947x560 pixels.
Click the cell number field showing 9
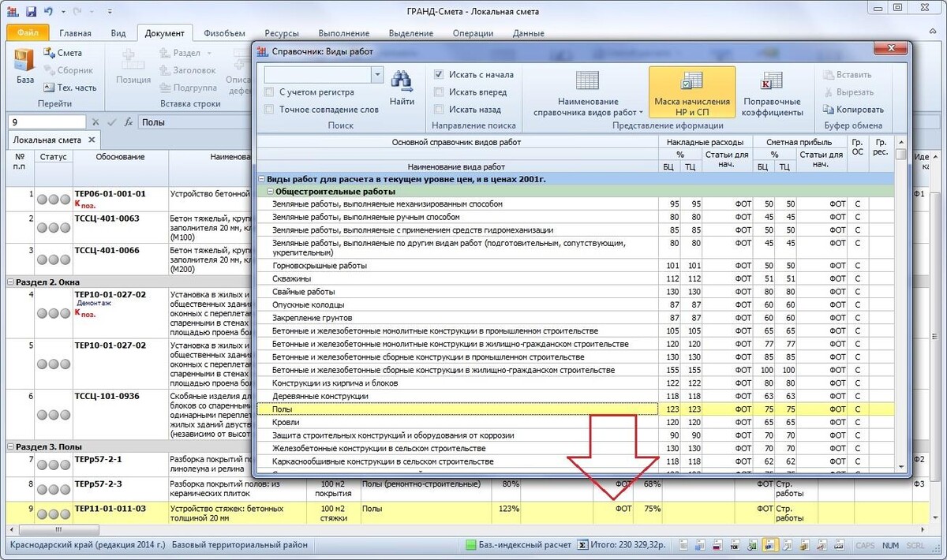[46, 122]
